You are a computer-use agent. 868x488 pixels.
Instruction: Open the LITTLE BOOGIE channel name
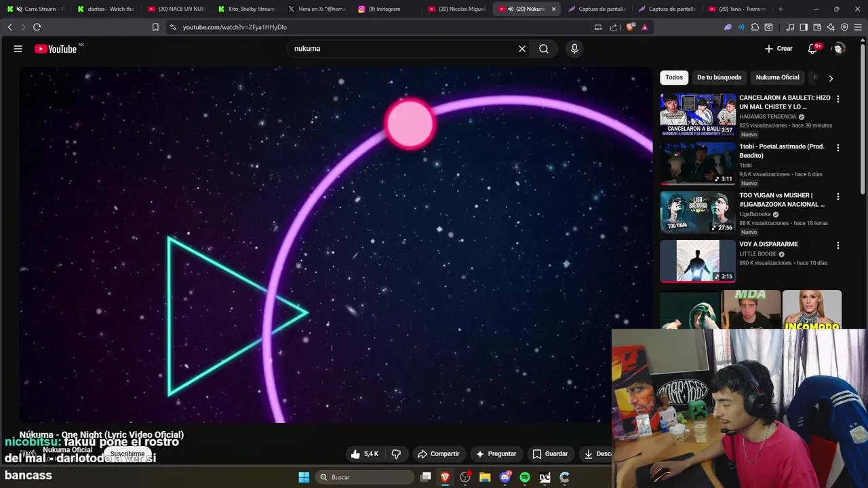coord(758,254)
